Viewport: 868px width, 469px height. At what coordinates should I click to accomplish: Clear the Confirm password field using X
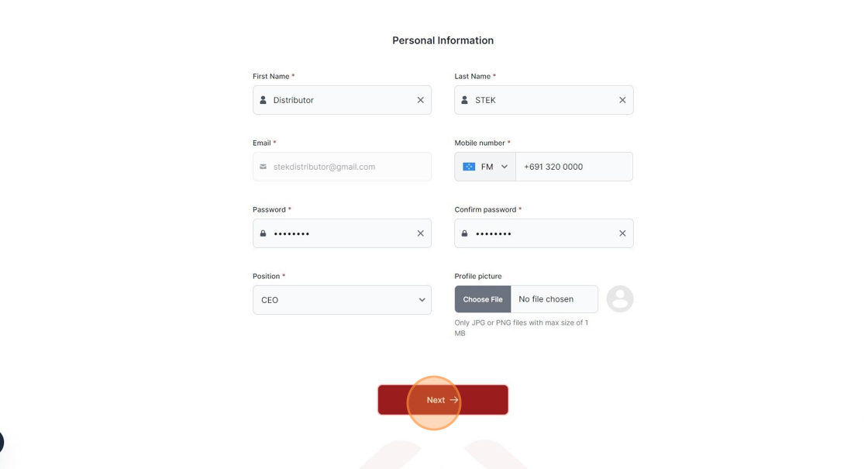click(622, 233)
